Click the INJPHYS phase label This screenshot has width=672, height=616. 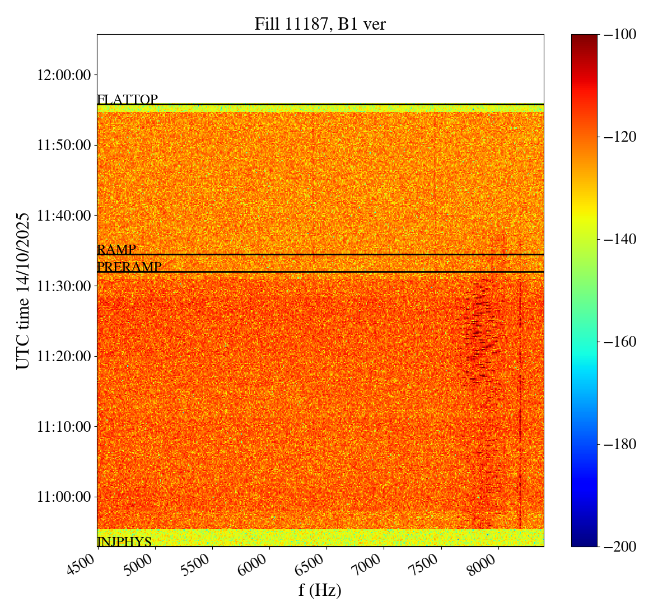click(124, 542)
